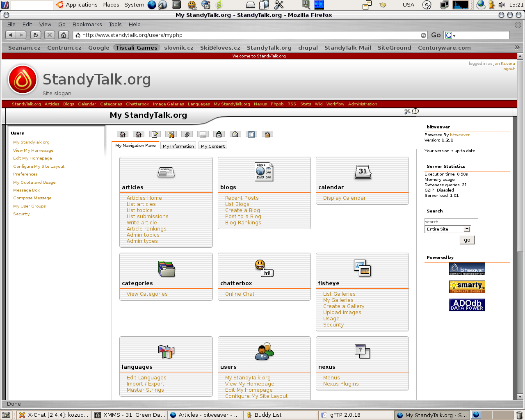Click Nexus Plugins link
Viewport: 525px width, 420px height.
341,384
